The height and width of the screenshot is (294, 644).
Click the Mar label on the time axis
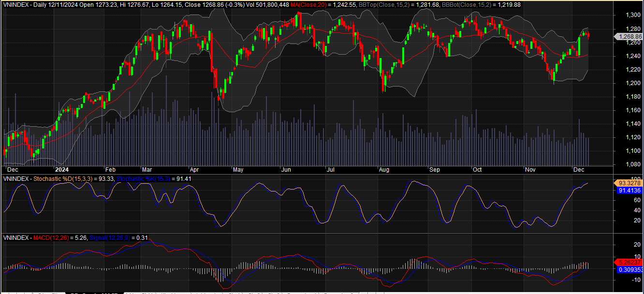point(147,170)
